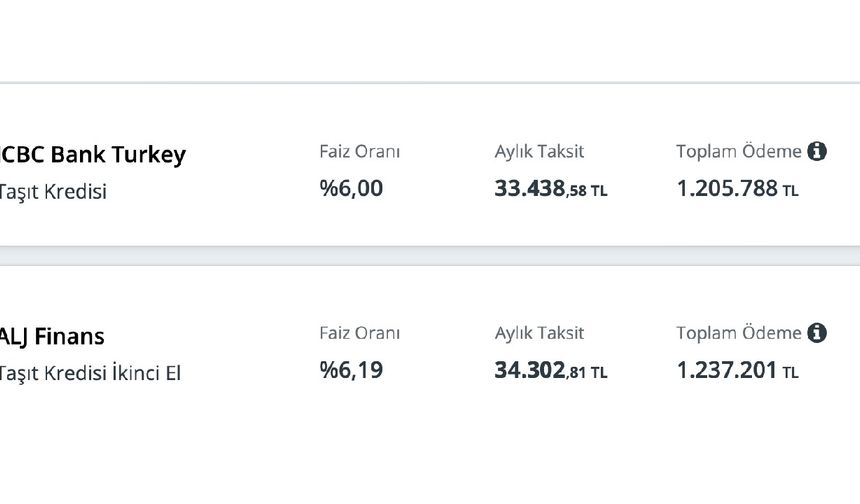The width and height of the screenshot is (860, 504).
Task: Click the gray divider between the loan cards
Action: coord(430,256)
